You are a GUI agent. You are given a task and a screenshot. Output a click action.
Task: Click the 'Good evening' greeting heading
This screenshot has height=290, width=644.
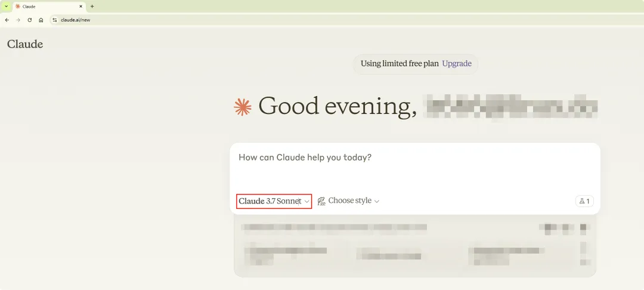click(x=338, y=106)
